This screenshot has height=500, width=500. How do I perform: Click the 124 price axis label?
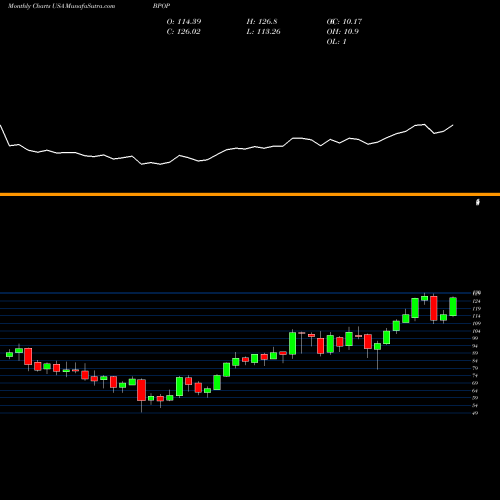click(477, 301)
